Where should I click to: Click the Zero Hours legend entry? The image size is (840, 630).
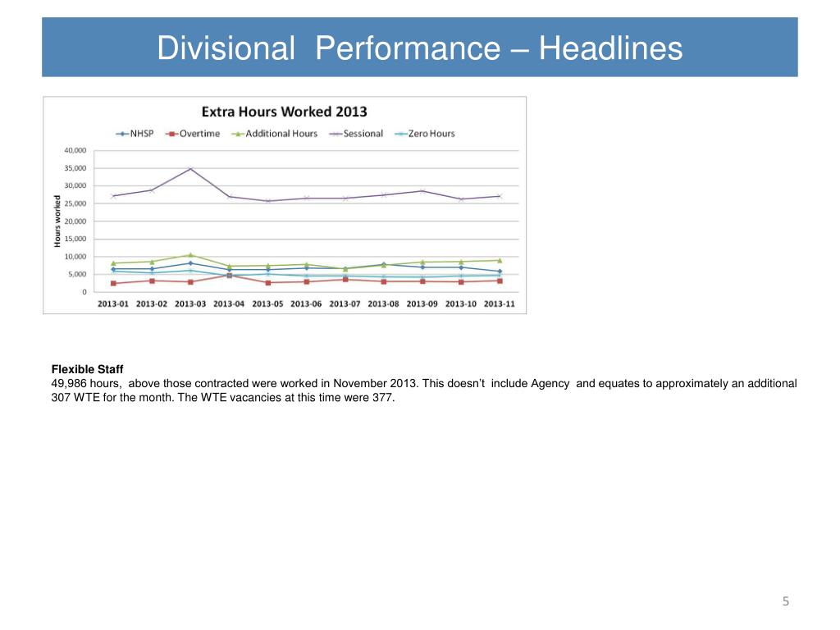[424, 134]
